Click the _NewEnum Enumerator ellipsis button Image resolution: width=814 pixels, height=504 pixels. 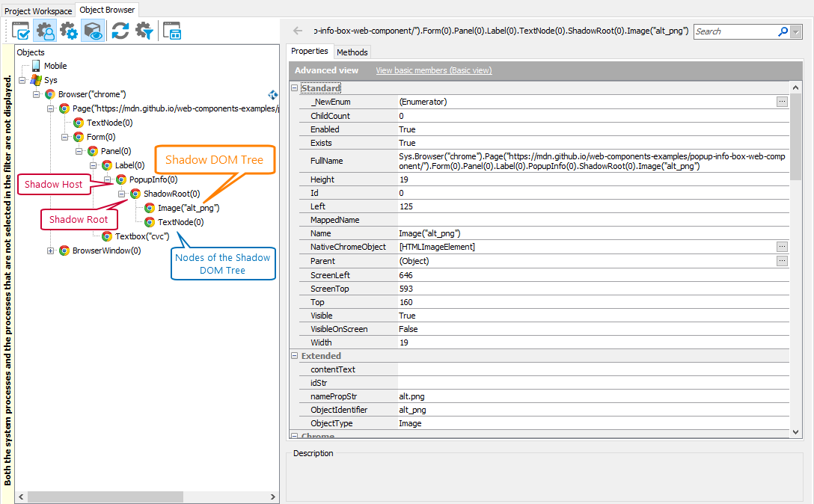[782, 102]
